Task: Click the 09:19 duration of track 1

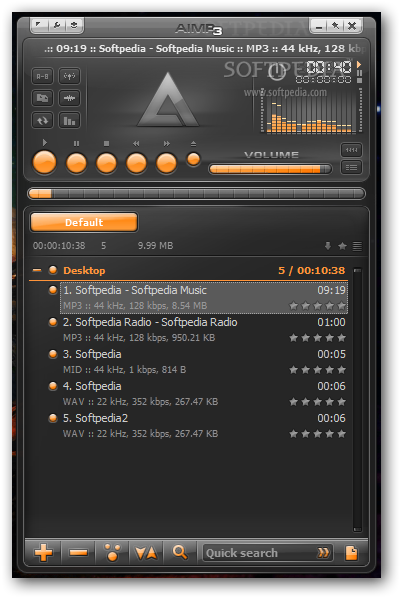Action: (x=331, y=290)
